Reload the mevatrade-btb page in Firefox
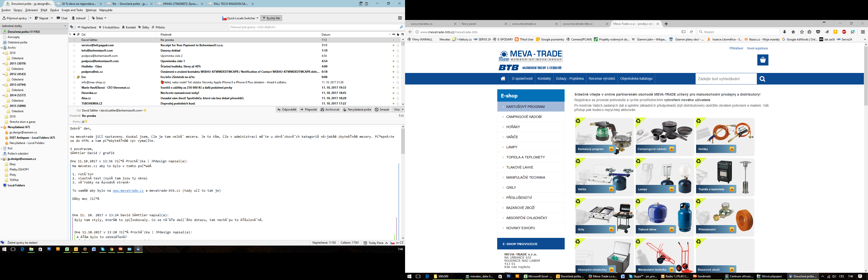868x280 pixels. coord(692,32)
